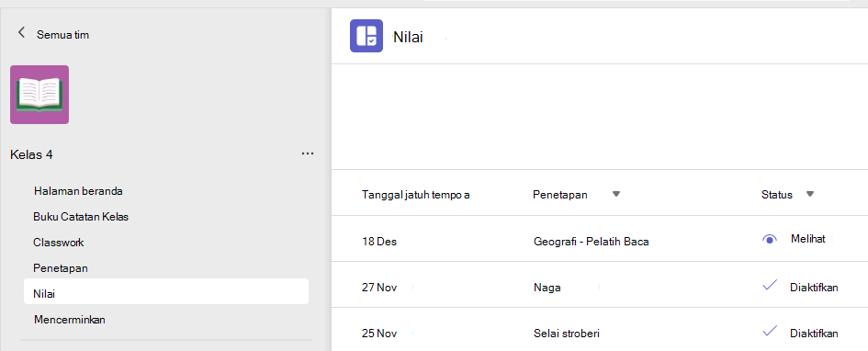The image size is (868, 351).
Task: Open the Kelas 4 book team avatar
Action: [39, 95]
